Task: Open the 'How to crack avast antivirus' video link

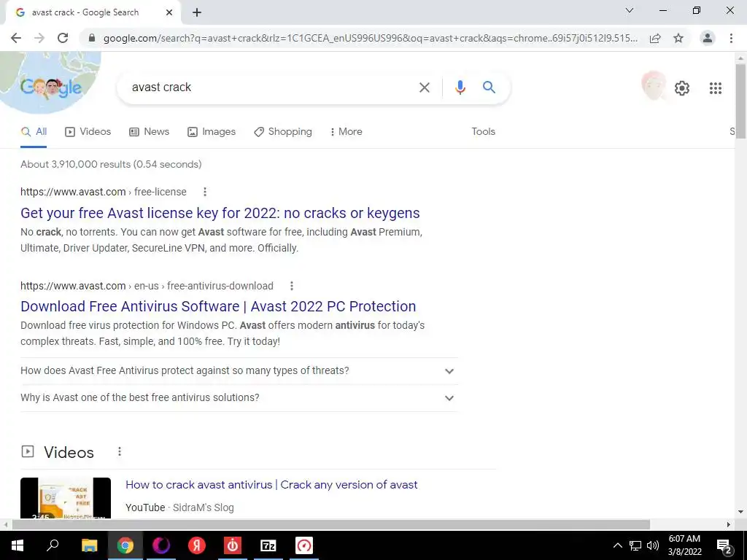Action: pos(271,485)
